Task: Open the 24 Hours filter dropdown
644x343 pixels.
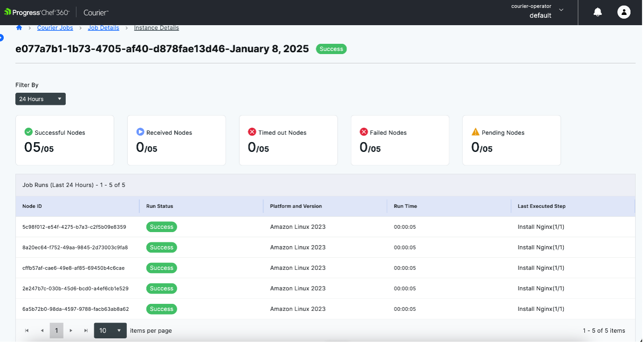Action: (41, 99)
